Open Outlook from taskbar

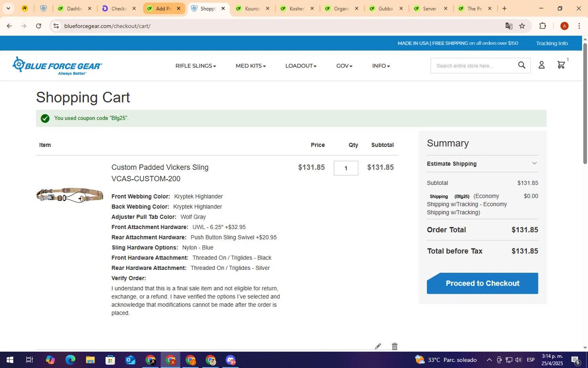tap(130, 360)
